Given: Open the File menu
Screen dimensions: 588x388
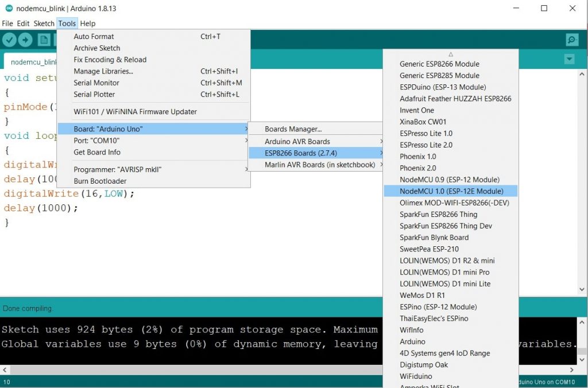Looking at the screenshot, I should (7, 23).
